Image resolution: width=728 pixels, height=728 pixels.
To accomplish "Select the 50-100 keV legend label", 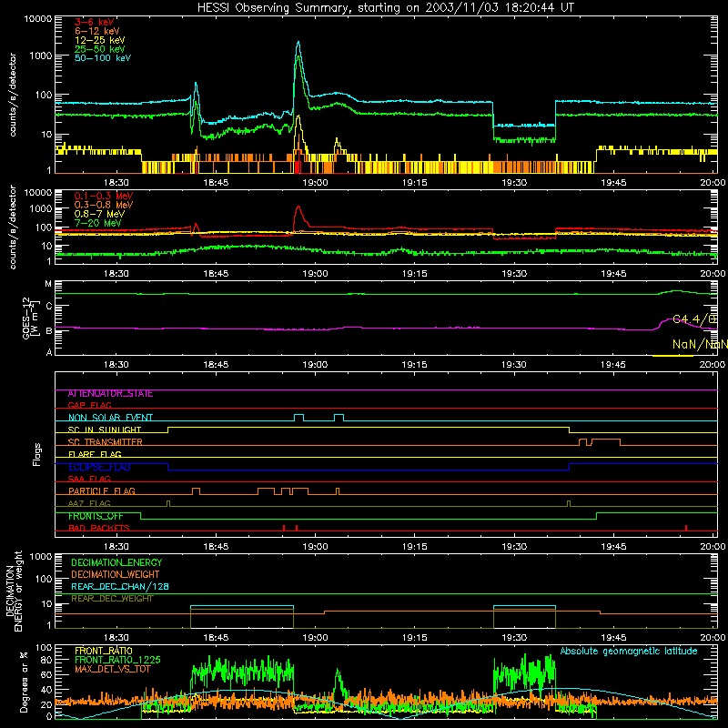I will (x=103, y=58).
